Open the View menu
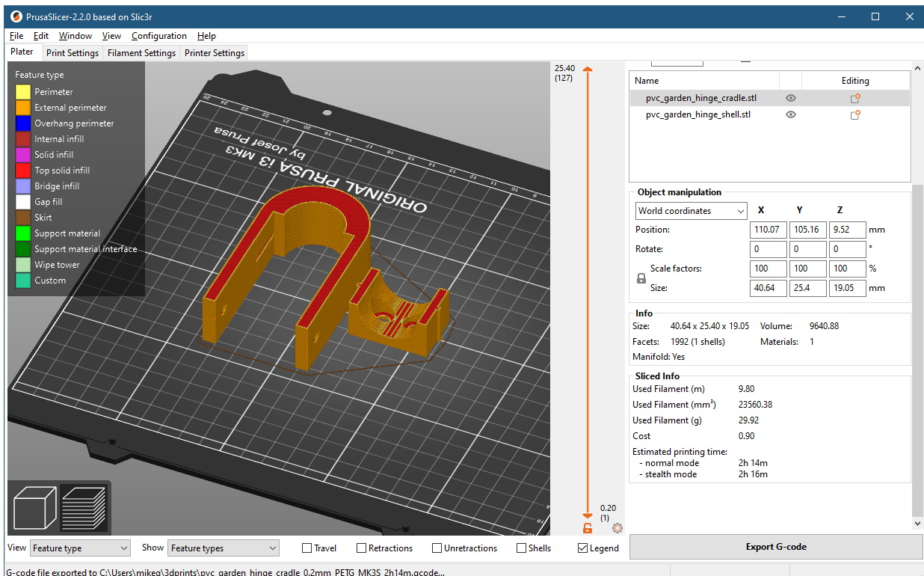The image size is (924, 576). pyautogui.click(x=111, y=36)
